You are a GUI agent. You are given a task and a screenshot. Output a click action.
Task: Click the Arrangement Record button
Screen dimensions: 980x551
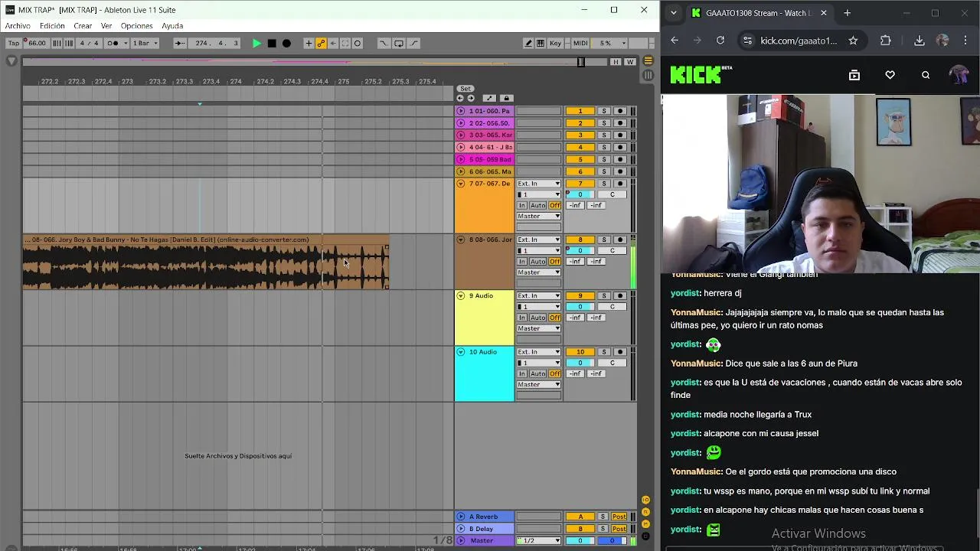point(286,43)
